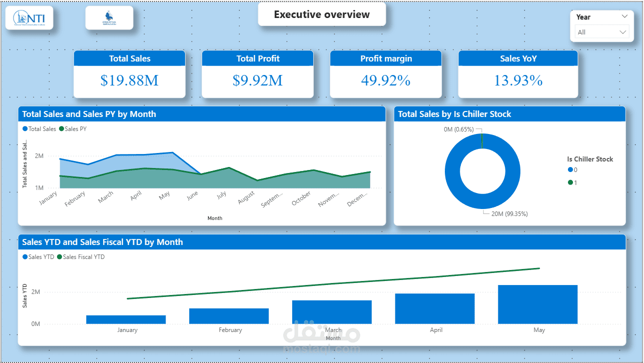Click the Sales Fiscal YTD legend marker
Image resolution: width=644 pixels, height=363 pixels.
point(60,257)
